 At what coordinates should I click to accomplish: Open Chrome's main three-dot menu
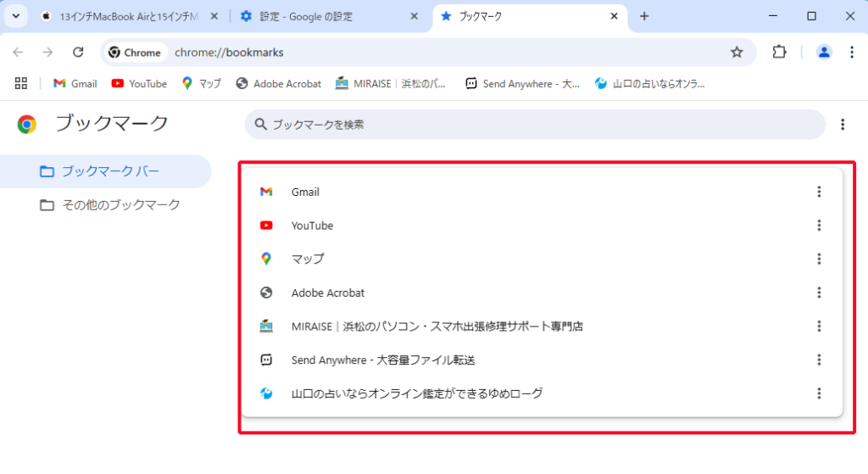pos(851,52)
